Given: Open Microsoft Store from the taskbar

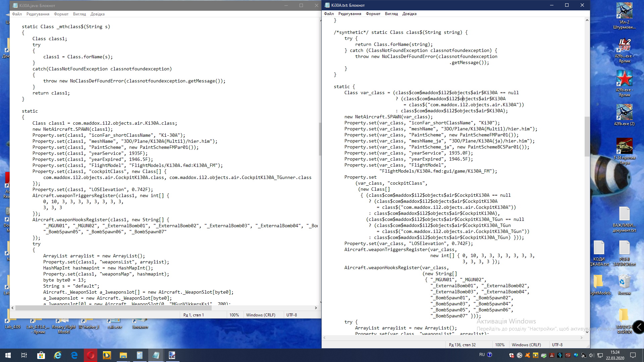Looking at the screenshot, I should pos(41,355).
